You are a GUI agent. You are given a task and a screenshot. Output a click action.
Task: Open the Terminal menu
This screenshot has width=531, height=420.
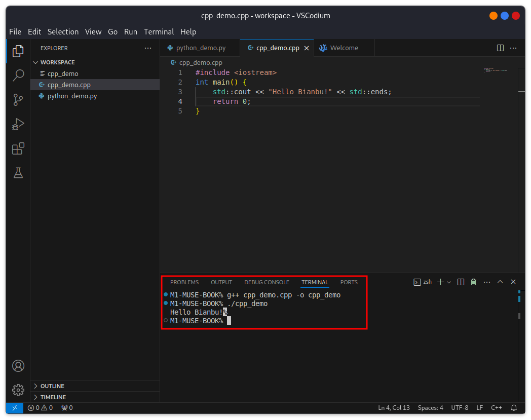click(159, 32)
